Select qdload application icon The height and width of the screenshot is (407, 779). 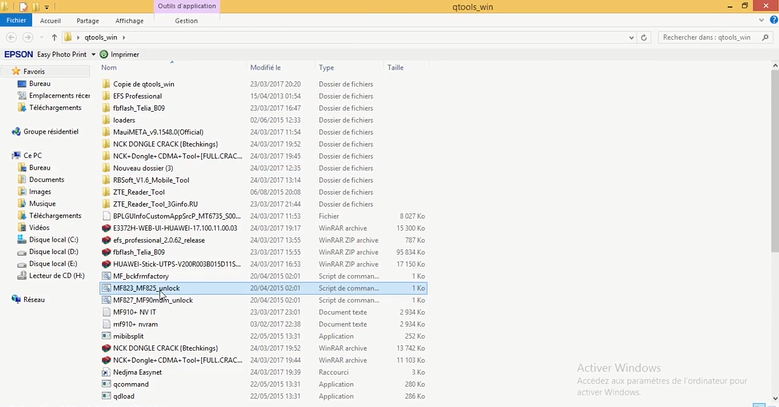tap(106, 396)
